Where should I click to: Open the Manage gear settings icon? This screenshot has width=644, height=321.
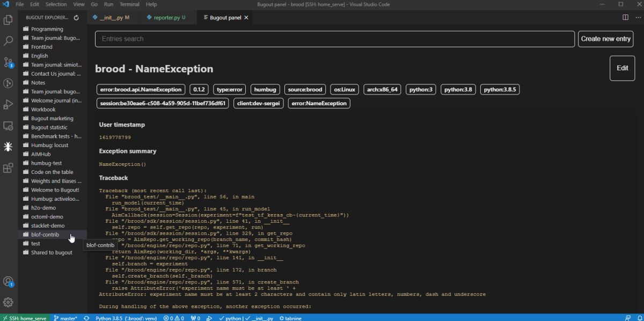8,302
